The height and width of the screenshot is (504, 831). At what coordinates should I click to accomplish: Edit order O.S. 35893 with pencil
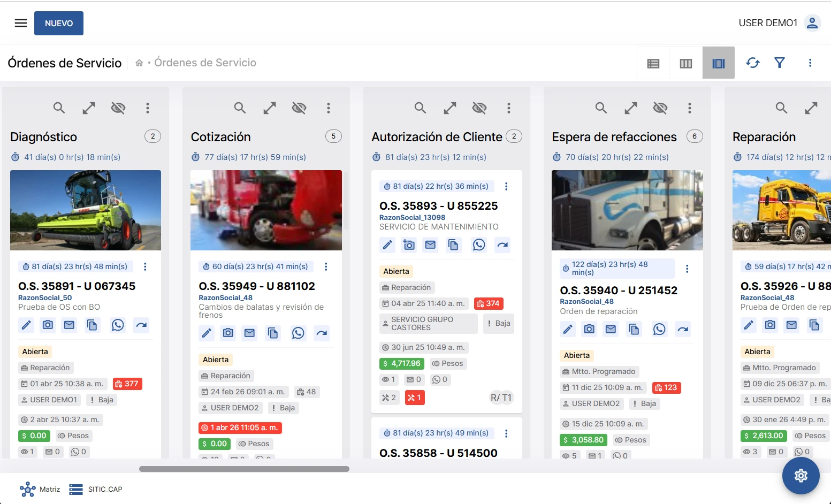(387, 245)
